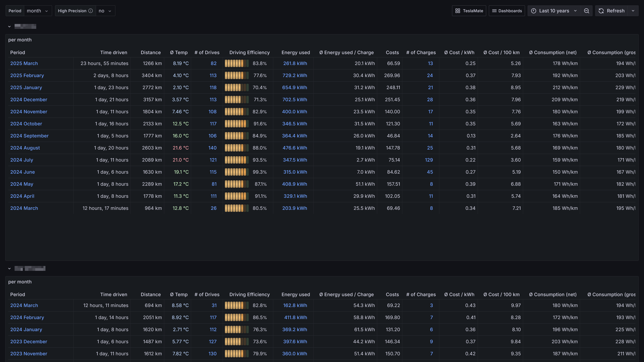Open the Last 10 years time picker
The width and height of the screenshot is (644, 362).
(x=554, y=11)
